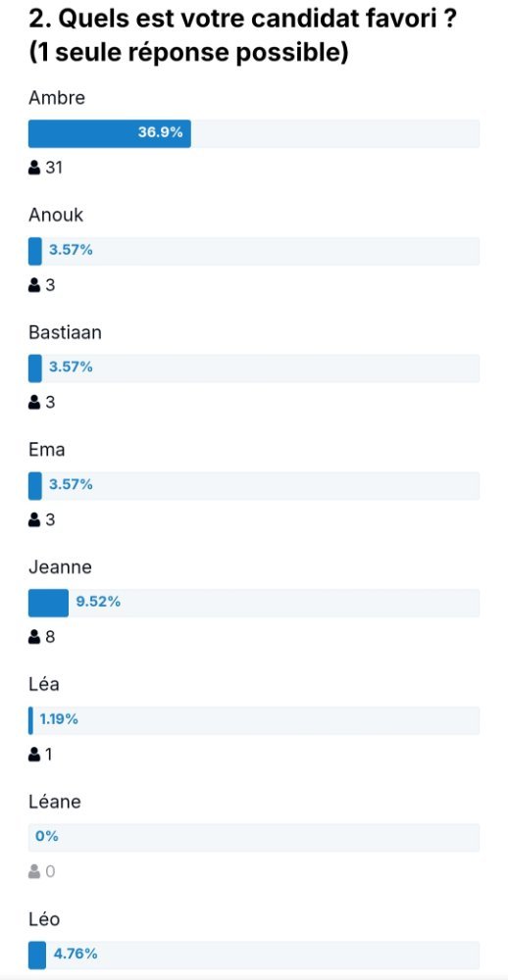
Task: Click the Léa candidate label
Action: pos(44,684)
